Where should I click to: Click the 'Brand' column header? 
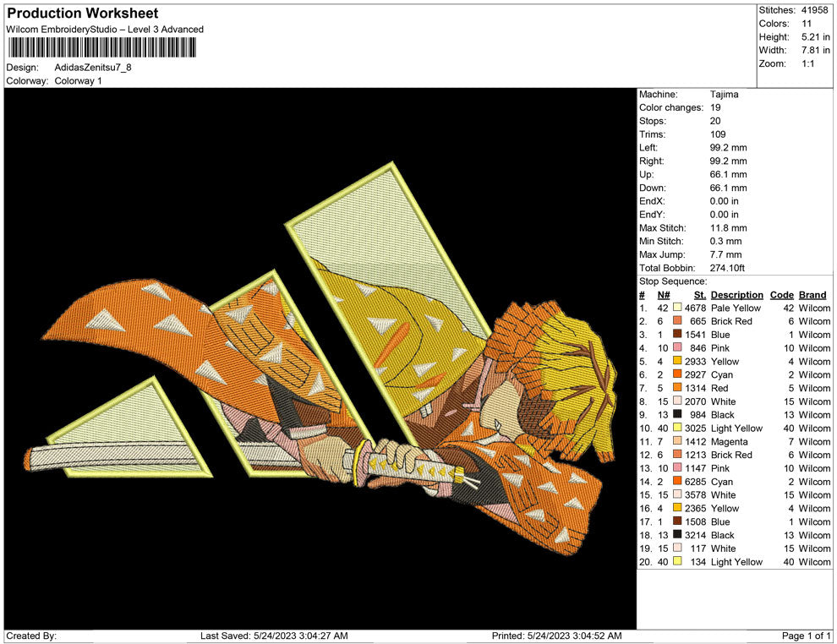[812, 294]
